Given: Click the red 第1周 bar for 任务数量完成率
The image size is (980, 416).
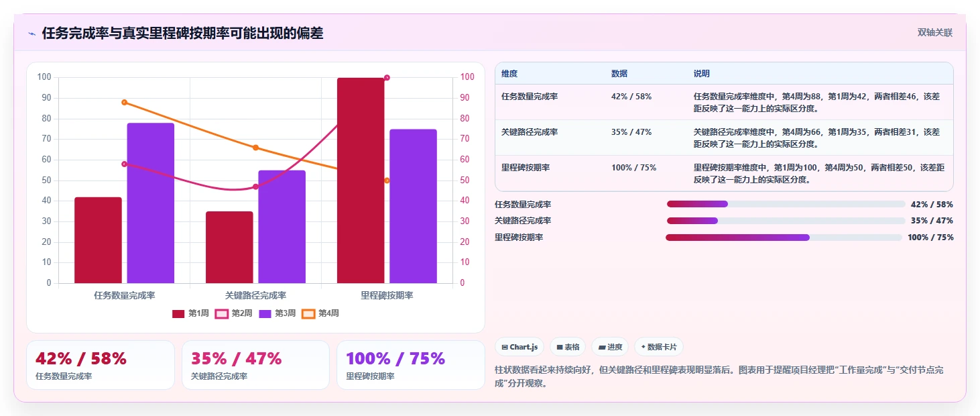Looking at the screenshot, I should click(x=98, y=240).
